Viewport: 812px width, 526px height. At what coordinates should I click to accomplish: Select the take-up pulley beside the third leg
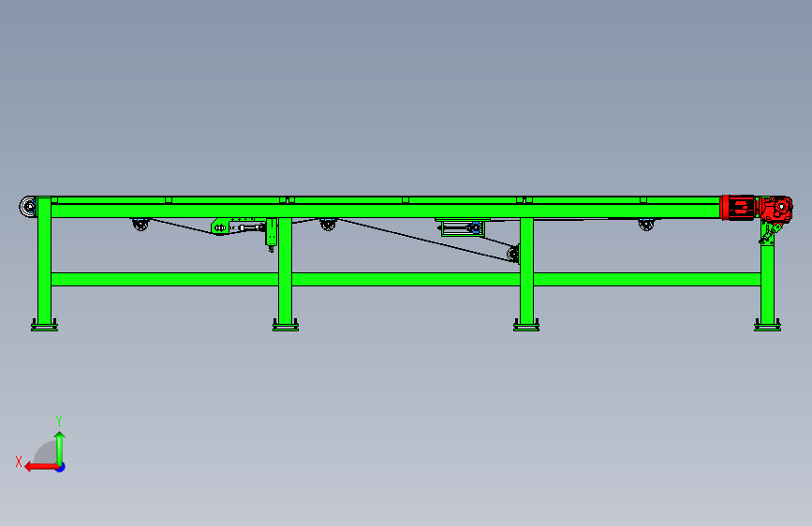513,254
